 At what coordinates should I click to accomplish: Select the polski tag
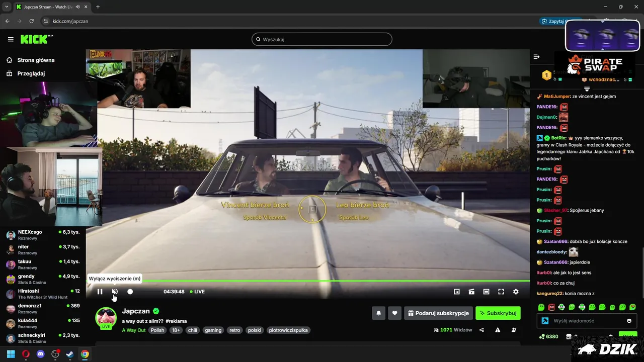(x=255, y=330)
